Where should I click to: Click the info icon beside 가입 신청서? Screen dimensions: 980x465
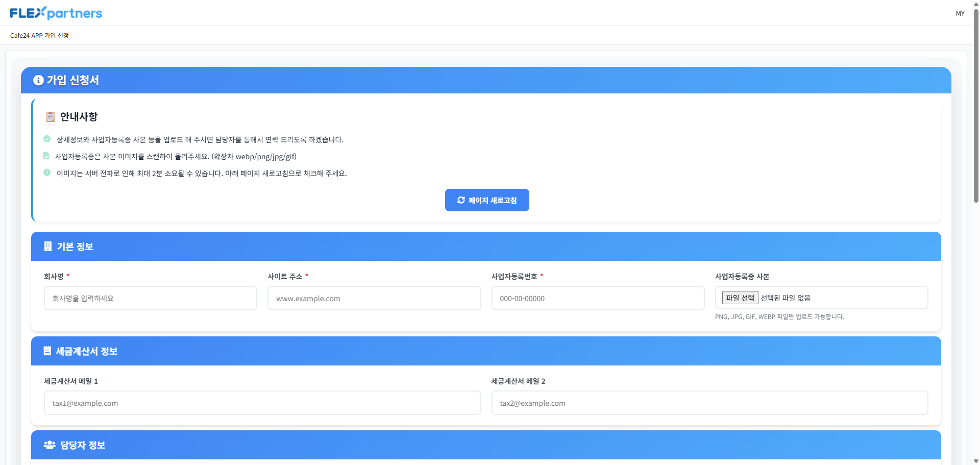[38, 81]
